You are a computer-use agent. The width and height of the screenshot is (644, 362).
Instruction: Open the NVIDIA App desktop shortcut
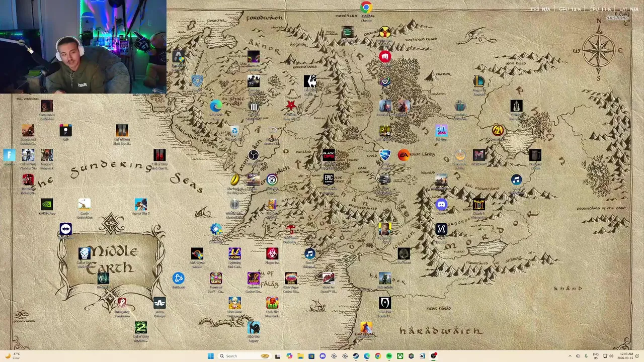click(47, 205)
